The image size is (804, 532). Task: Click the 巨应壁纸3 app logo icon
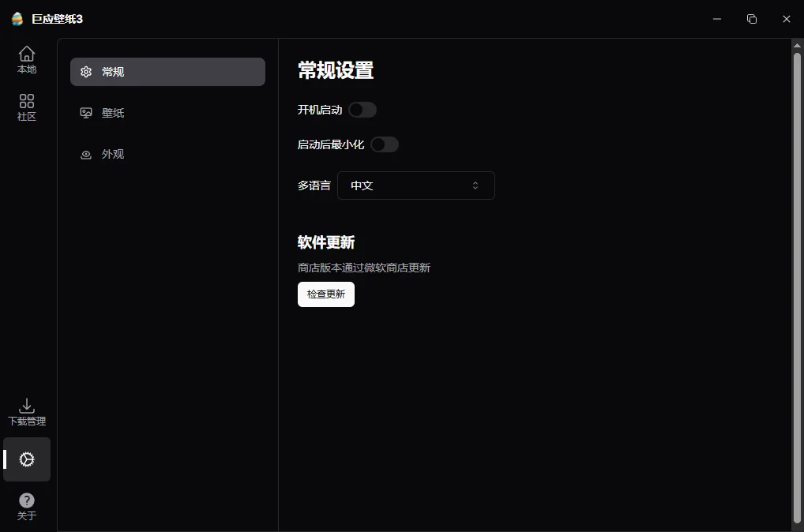pos(17,19)
